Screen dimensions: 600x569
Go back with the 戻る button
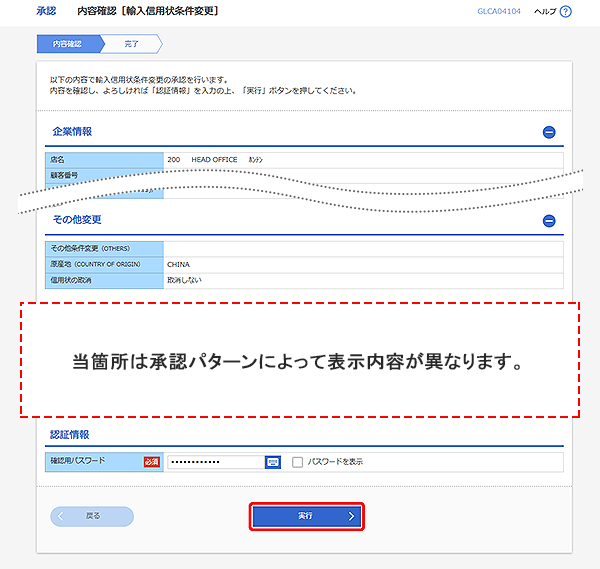pyautogui.click(x=92, y=516)
